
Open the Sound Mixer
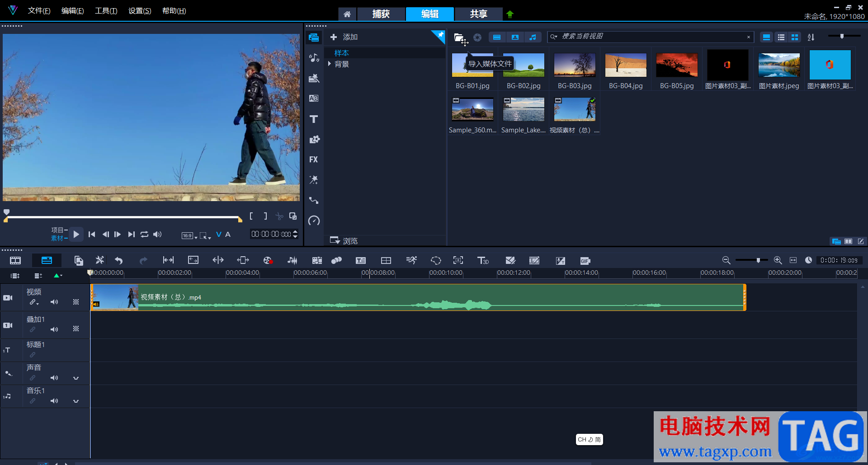pyautogui.click(x=292, y=261)
